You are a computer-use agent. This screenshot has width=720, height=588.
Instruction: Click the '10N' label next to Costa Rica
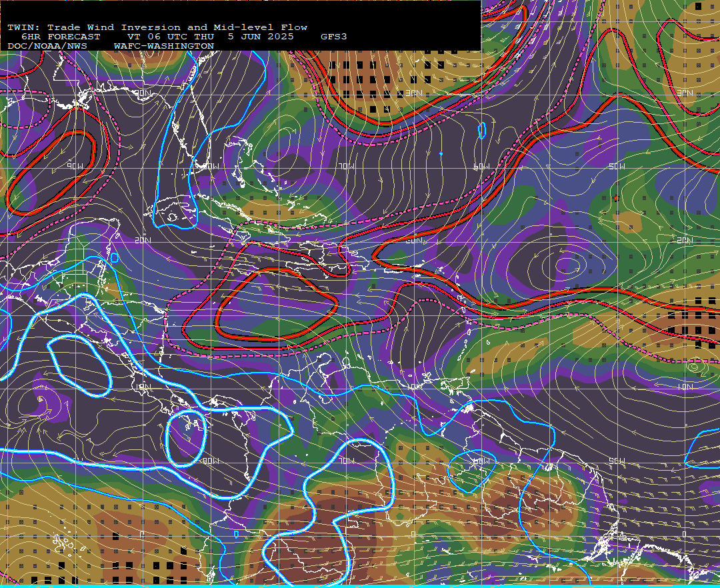click(143, 387)
